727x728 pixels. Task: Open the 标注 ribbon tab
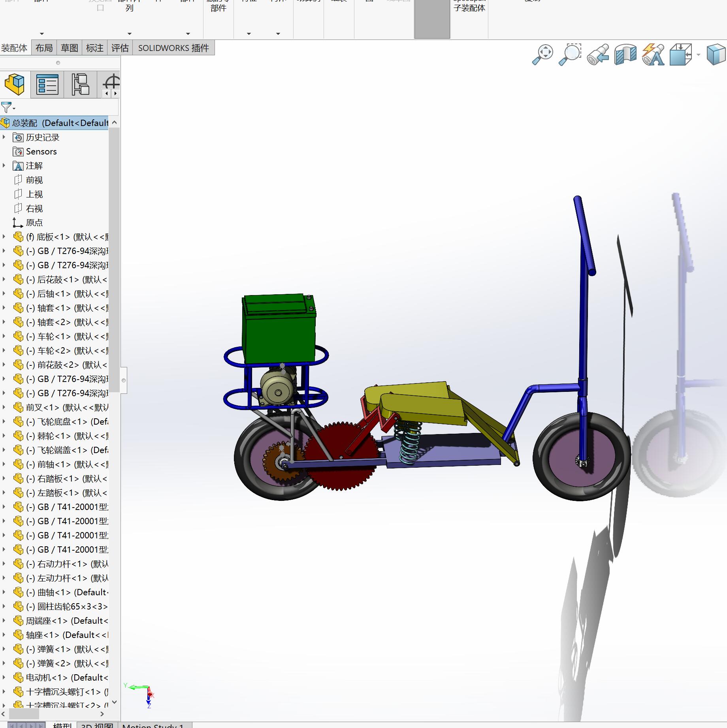(94, 48)
